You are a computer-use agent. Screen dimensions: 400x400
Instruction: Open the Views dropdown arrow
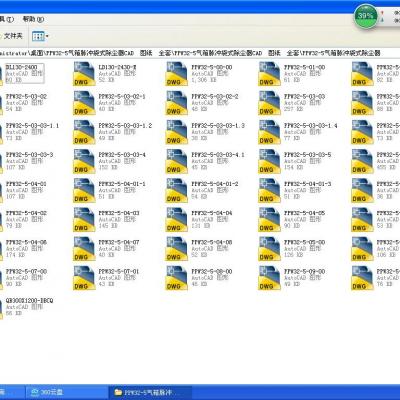click(47, 36)
